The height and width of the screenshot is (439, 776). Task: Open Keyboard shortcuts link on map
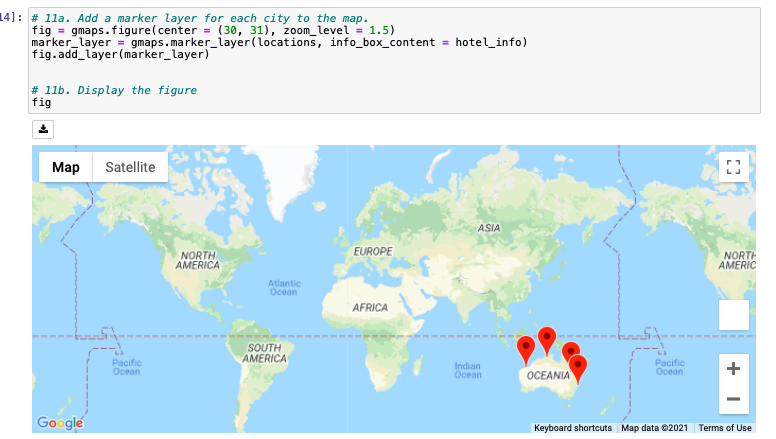pos(573,428)
